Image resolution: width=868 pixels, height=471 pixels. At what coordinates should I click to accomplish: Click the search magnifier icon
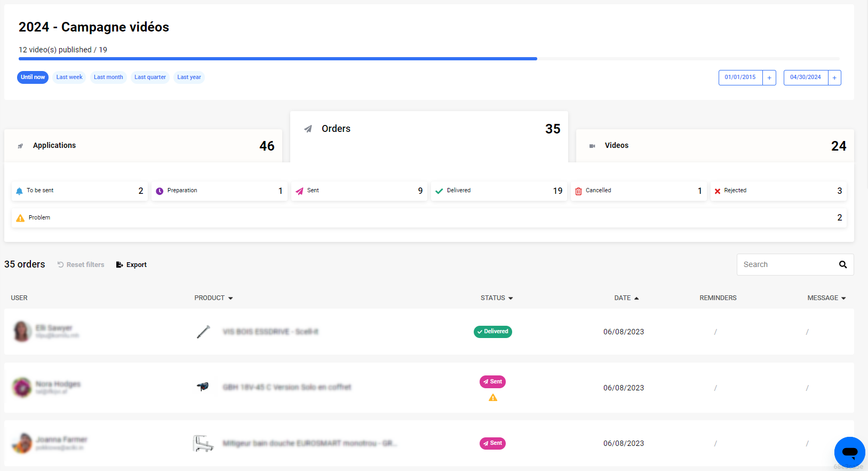click(x=842, y=264)
